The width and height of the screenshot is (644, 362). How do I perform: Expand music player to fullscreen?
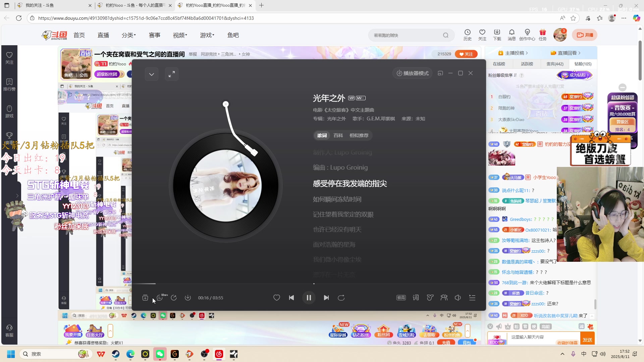point(171,74)
